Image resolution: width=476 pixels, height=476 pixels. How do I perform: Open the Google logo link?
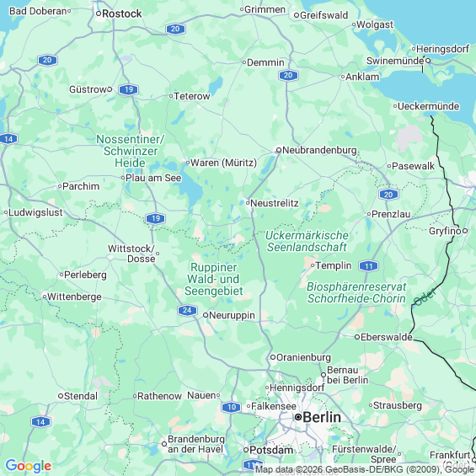pos(29,466)
